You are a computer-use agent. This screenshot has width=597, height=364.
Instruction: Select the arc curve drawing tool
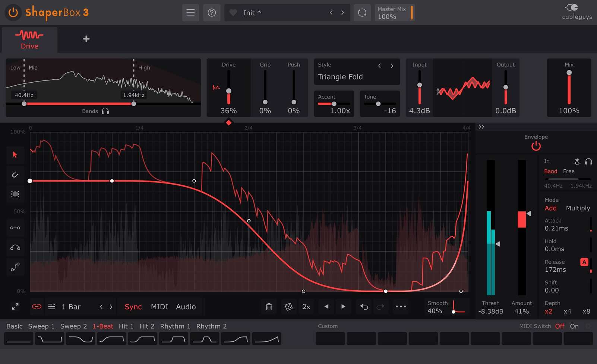click(x=15, y=247)
